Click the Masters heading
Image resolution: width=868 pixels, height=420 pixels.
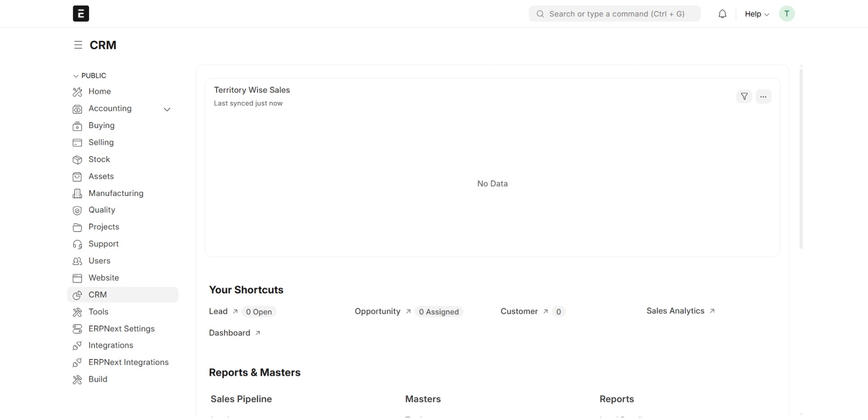coord(423,399)
